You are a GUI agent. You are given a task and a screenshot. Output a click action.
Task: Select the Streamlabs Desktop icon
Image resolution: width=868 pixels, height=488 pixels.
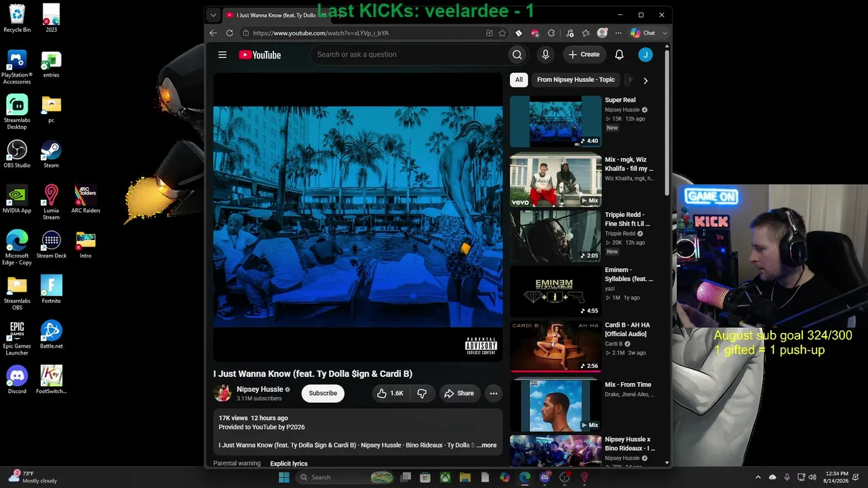point(17,112)
